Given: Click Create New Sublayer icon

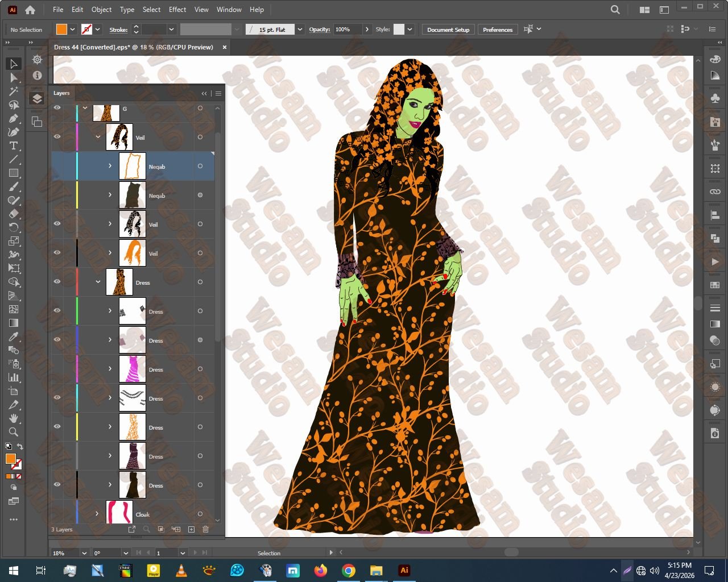Looking at the screenshot, I should pyautogui.click(x=176, y=529).
